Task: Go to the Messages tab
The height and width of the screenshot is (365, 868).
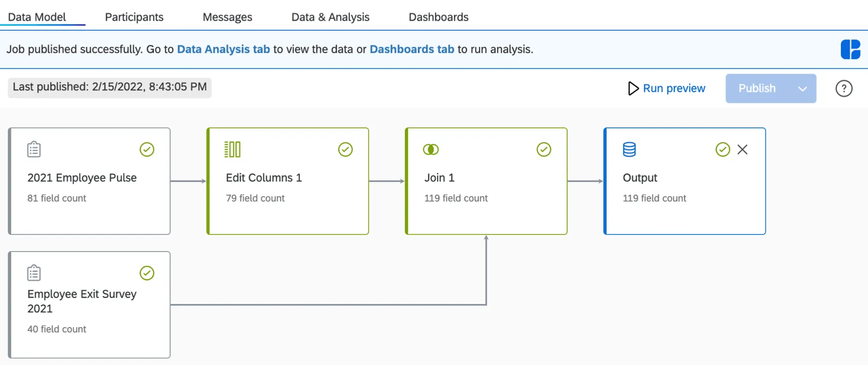Action: 227,17
